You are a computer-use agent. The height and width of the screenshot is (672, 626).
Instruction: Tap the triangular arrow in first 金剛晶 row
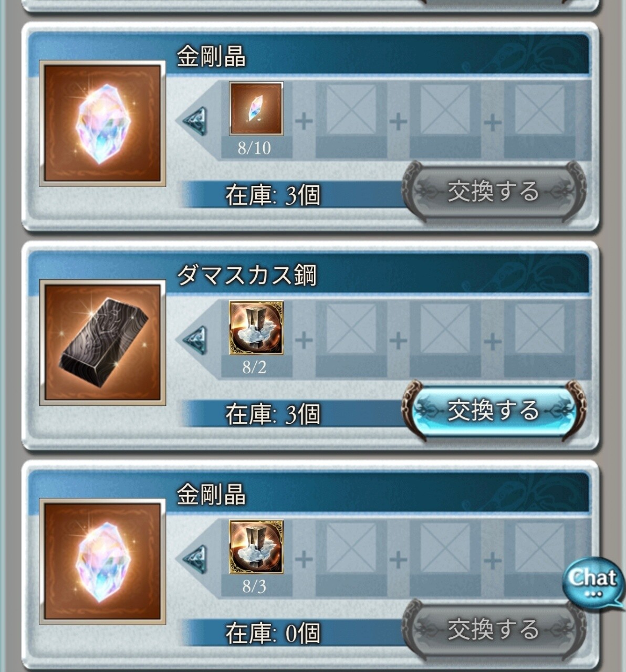pyautogui.click(x=195, y=121)
